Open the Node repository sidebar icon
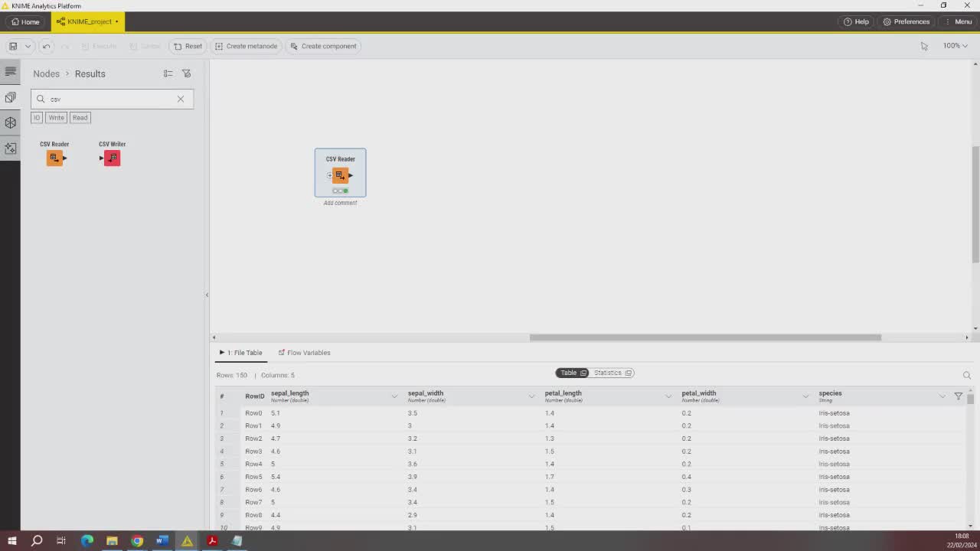 [11, 97]
